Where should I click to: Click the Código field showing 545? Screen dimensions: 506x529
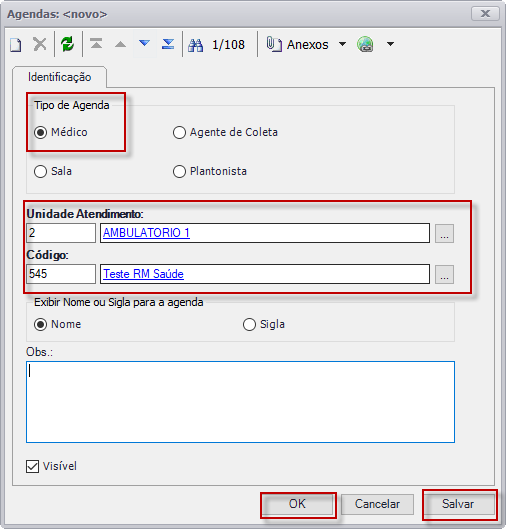(61, 274)
